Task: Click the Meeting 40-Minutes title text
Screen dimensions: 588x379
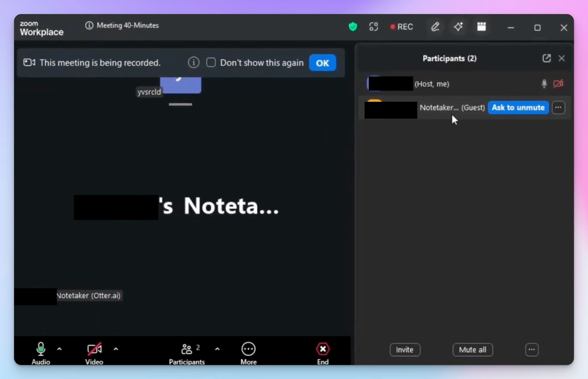Action: tap(128, 25)
